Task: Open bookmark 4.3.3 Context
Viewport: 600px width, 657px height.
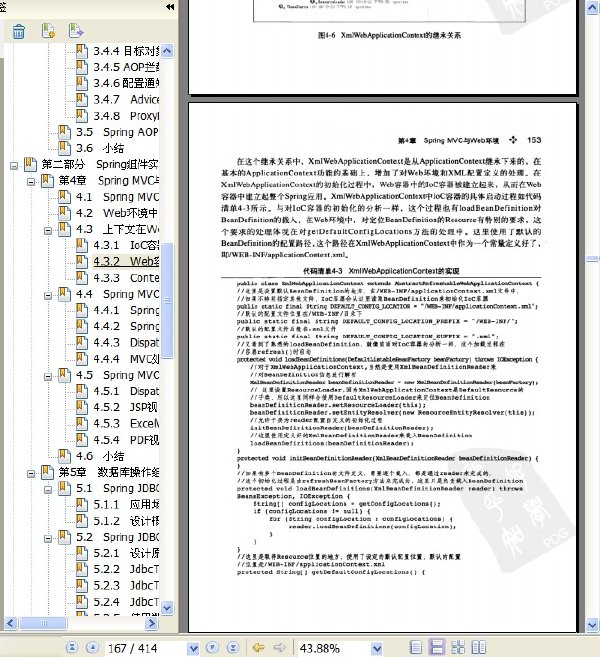Action: [126, 278]
